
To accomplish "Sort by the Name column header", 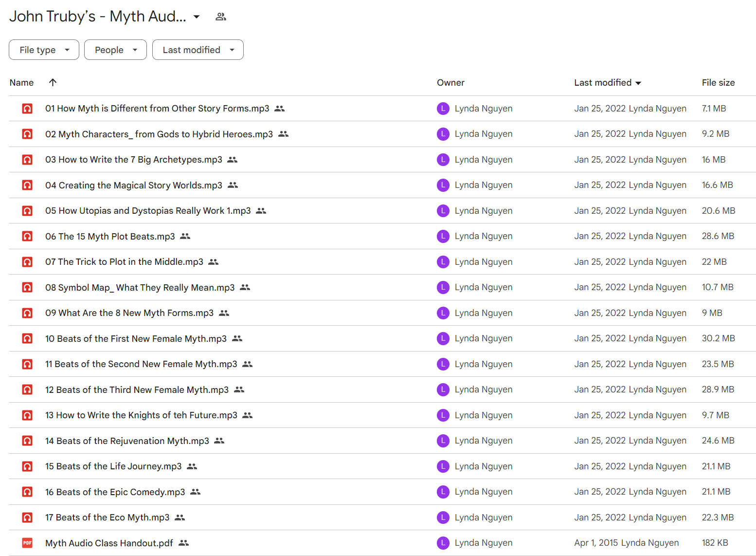I will tap(21, 83).
